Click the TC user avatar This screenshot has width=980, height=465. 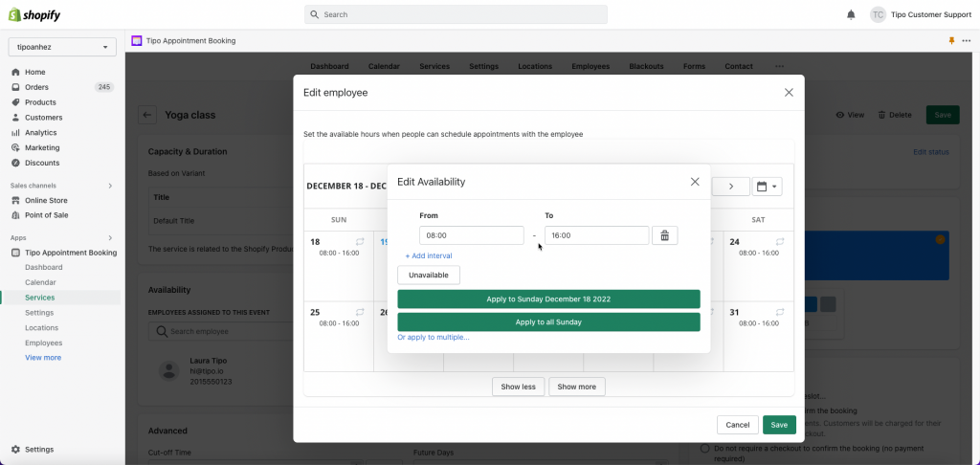[879, 14]
